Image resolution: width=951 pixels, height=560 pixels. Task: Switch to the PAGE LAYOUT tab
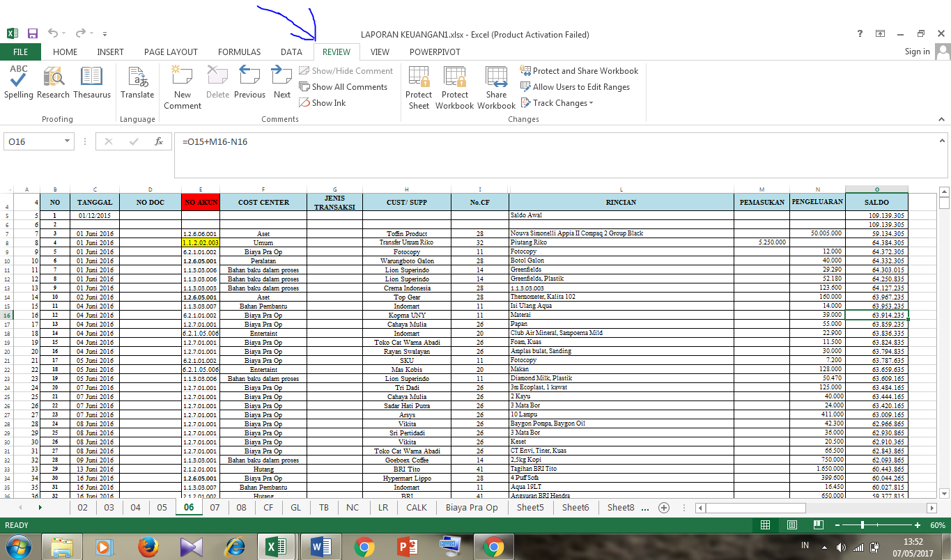(x=171, y=52)
